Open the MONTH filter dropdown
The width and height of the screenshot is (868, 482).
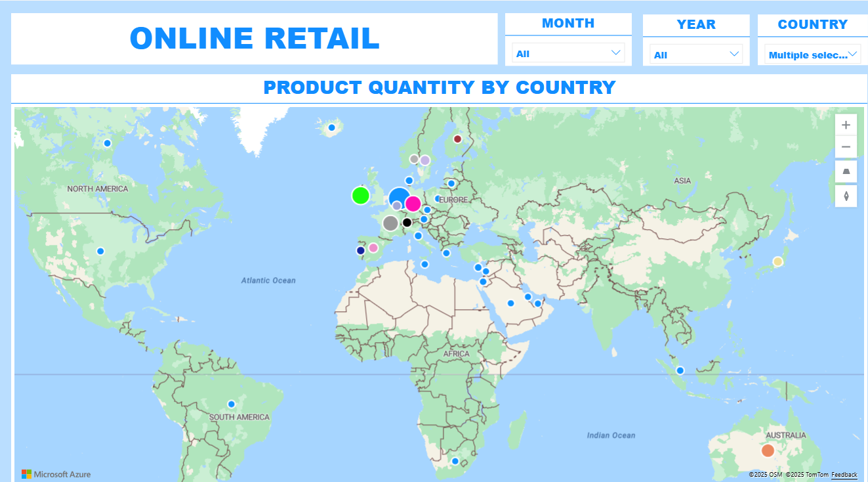[x=568, y=53]
